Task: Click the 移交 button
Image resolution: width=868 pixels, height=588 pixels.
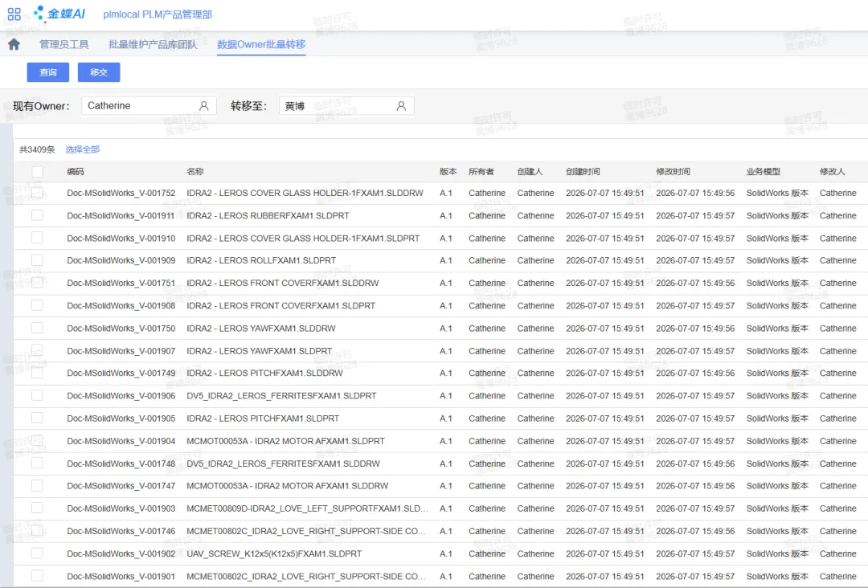Action: (99, 72)
